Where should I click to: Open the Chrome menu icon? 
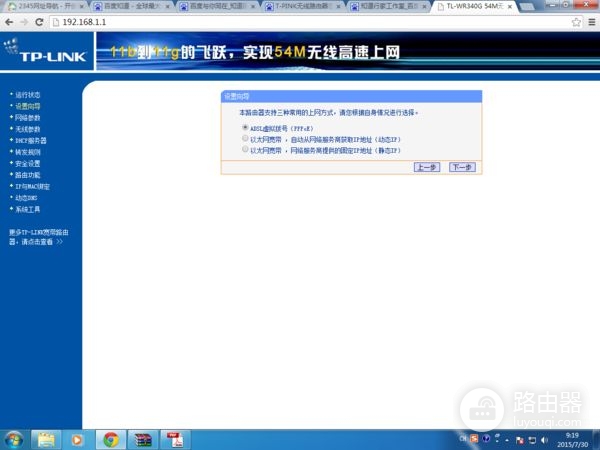point(590,21)
